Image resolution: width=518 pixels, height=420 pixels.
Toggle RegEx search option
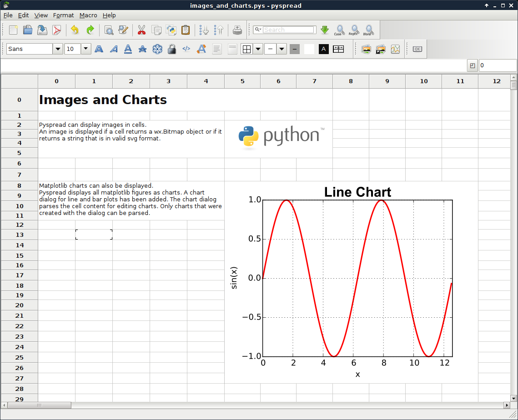pos(354,30)
